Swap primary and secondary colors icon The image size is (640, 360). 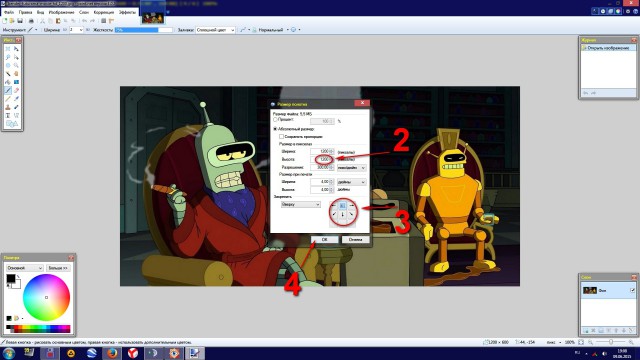click(18, 277)
